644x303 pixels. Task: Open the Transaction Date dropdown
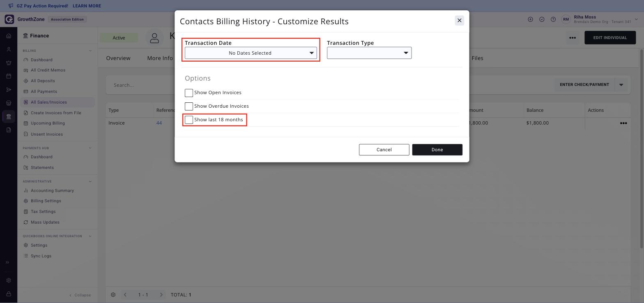[x=251, y=53]
